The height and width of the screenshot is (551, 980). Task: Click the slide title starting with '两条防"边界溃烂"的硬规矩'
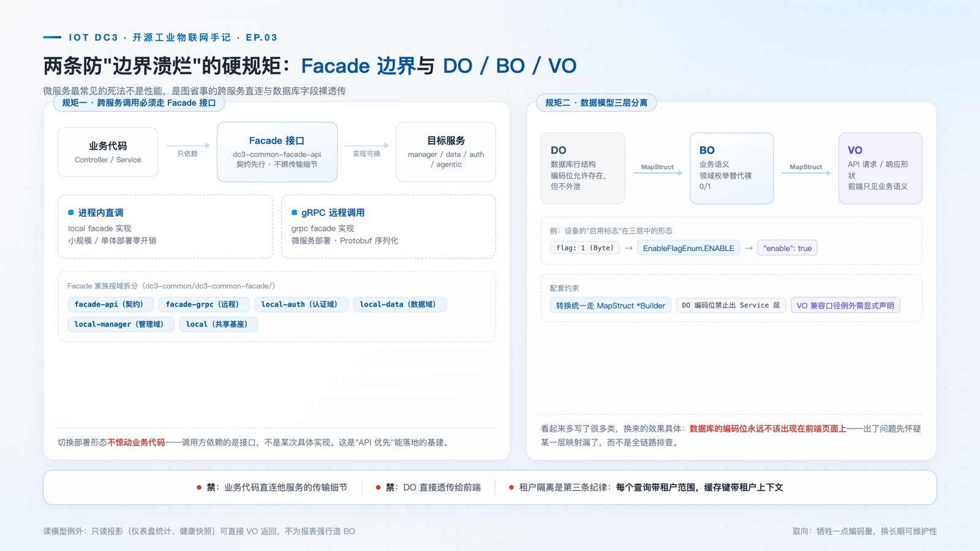[x=310, y=66]
